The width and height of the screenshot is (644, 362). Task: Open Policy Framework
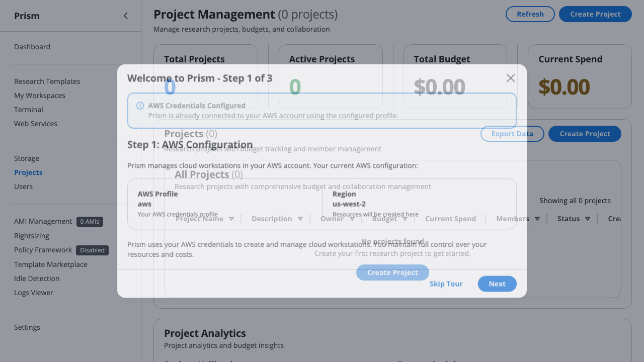coord(43,250)
